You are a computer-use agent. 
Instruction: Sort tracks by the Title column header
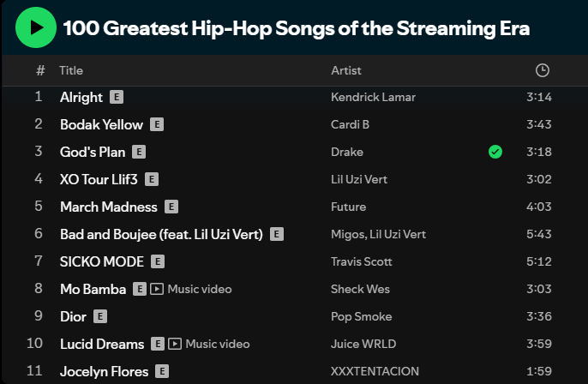point(71,70)
